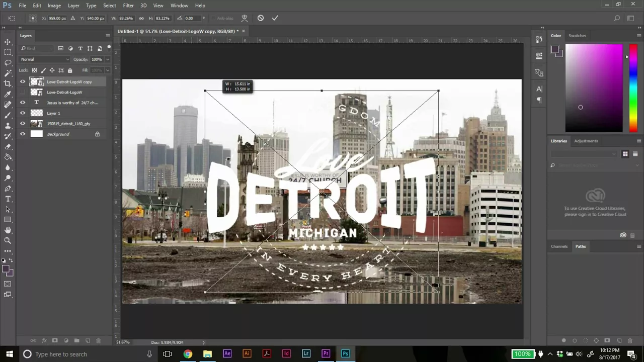
Task: Click the delete layer trash icon
Action: (98, 341)
